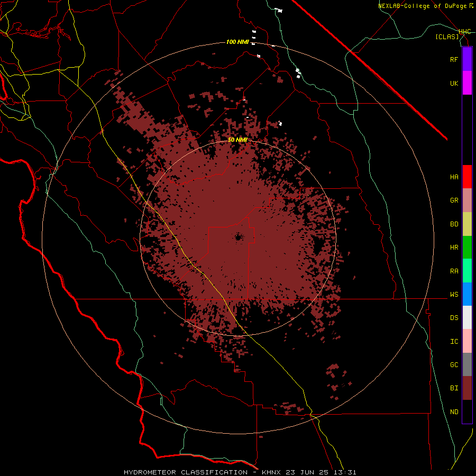Click the 50 NMI range ring label
476x476 pixels.
(x=237, y=140)
